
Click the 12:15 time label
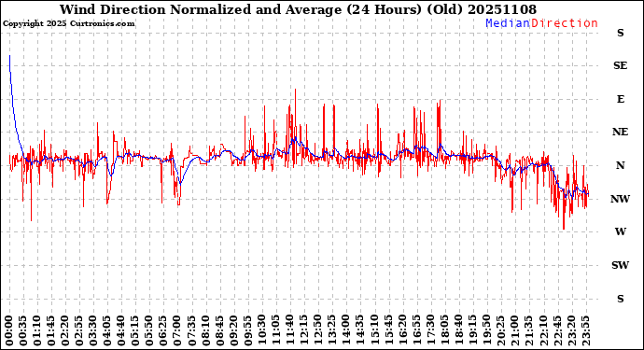click(x=304, y=330)
